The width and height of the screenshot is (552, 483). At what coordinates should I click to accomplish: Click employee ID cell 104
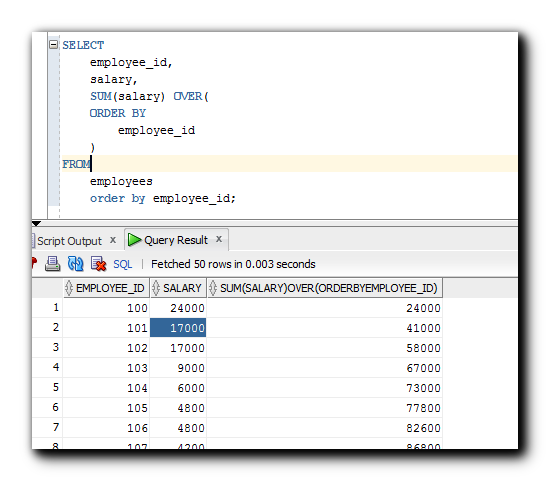click(x=106, y=388)
